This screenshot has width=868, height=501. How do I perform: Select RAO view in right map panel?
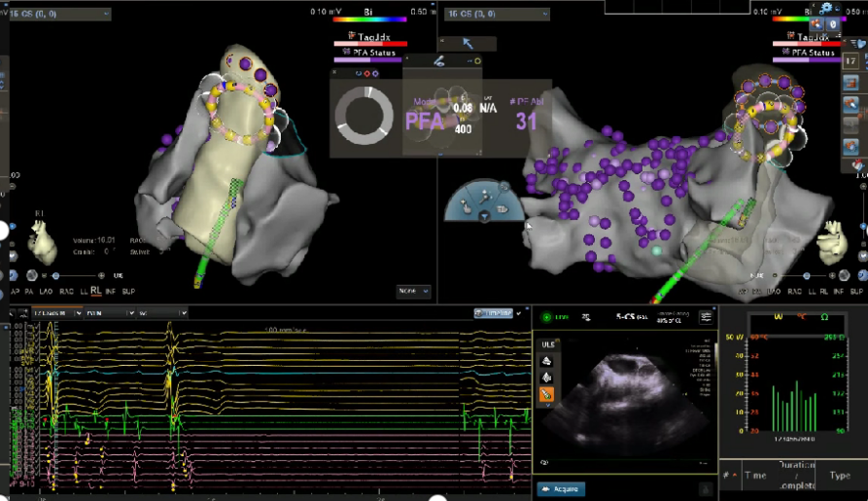pyautogui.click(x=794, y=291)
